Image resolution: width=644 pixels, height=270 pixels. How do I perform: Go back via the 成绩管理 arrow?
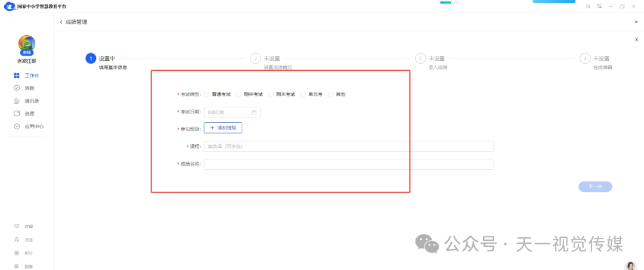pyautogui.click(x=61, y=21)
